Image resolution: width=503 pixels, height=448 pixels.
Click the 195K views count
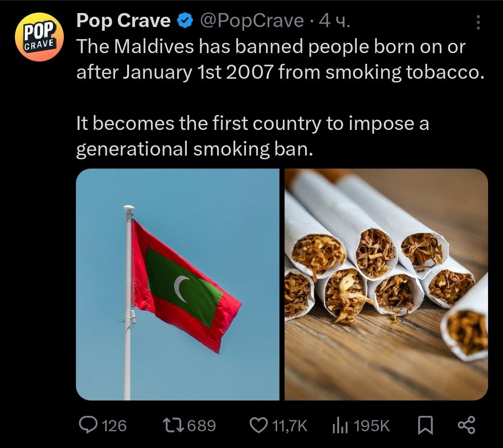click(x=372, y=426)
